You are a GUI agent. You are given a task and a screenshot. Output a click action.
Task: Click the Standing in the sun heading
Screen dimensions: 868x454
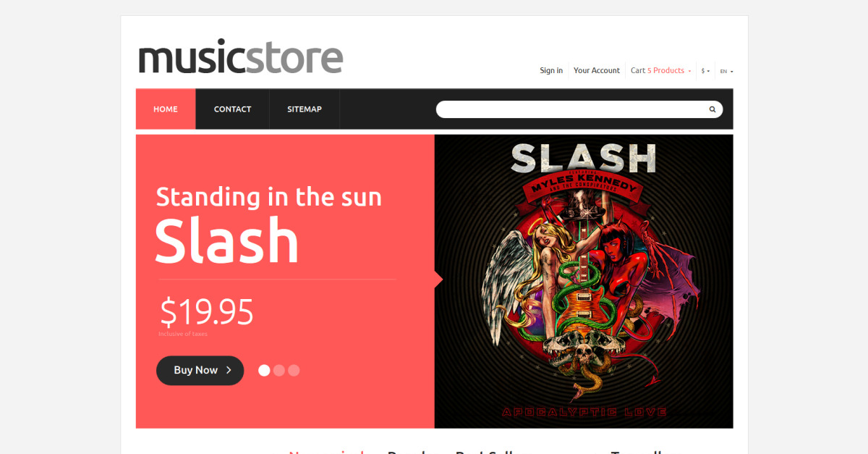(269, 197)
